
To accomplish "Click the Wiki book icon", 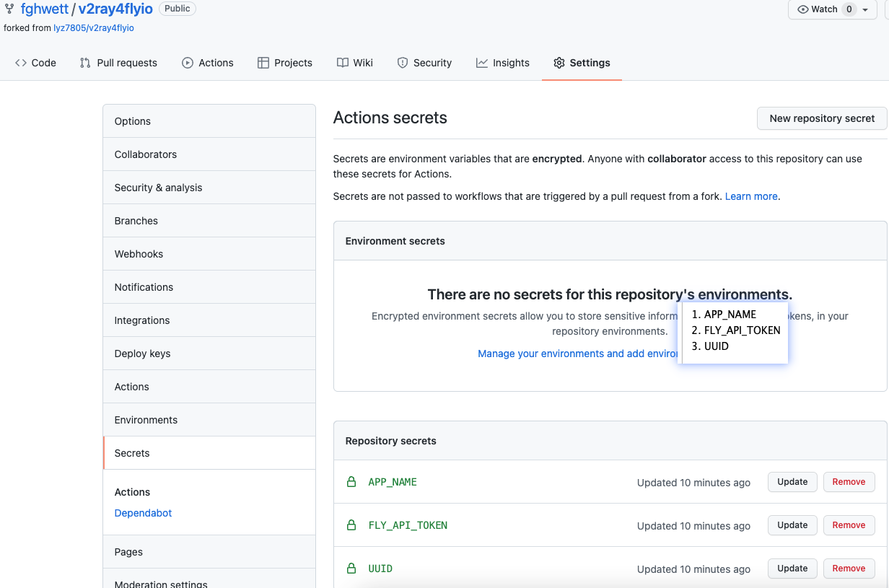I will [343, 63].
